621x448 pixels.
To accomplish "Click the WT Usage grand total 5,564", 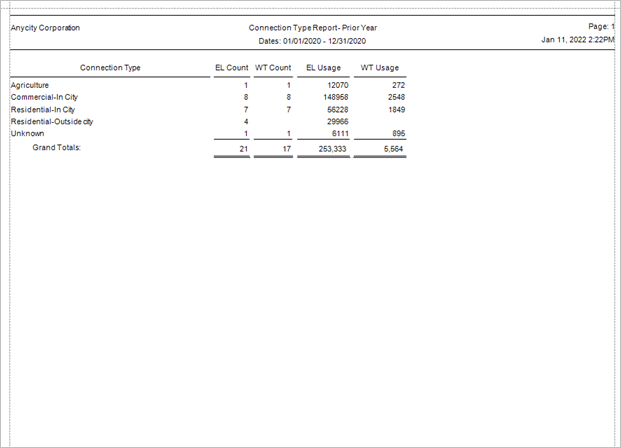I will coord(393,149).
